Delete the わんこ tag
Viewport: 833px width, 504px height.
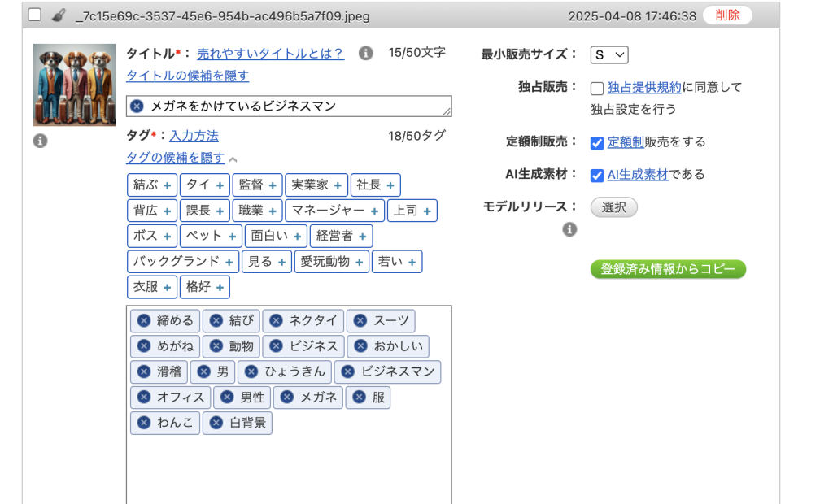tap(144, 423)
